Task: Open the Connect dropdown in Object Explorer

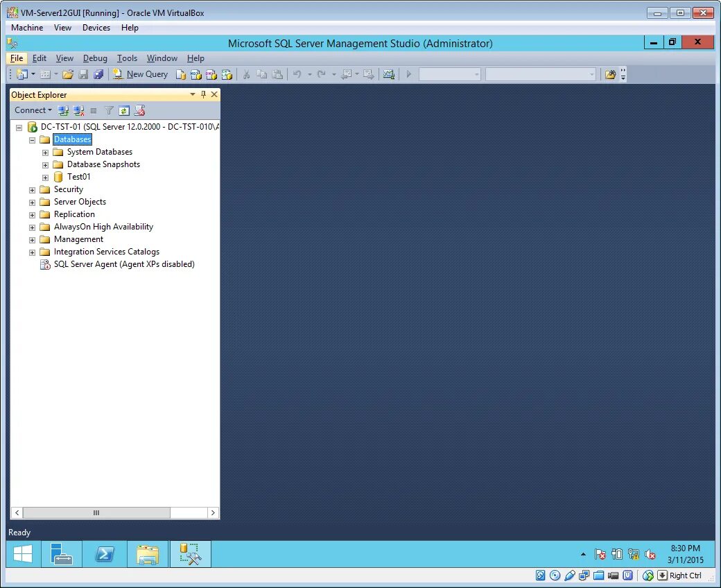Action: (x=33, y=110)
